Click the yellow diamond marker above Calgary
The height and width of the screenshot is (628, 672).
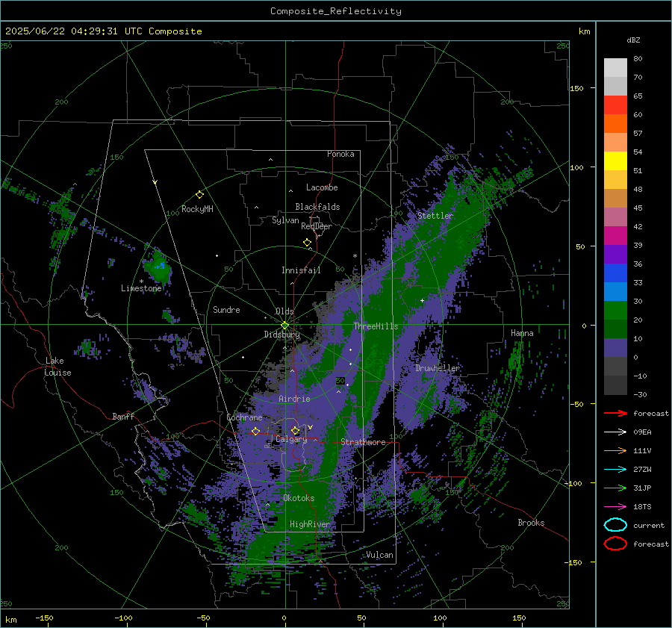295,430
